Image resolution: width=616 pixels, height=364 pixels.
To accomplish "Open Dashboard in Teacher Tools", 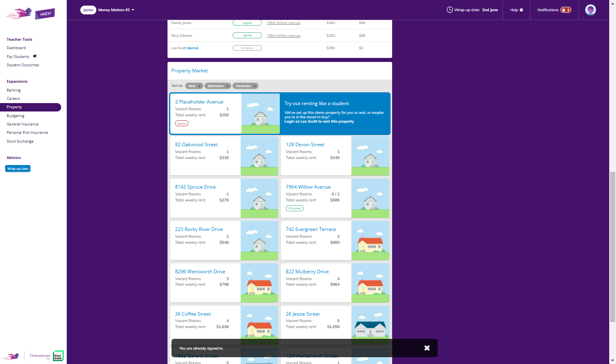I will tap(16, 48).
